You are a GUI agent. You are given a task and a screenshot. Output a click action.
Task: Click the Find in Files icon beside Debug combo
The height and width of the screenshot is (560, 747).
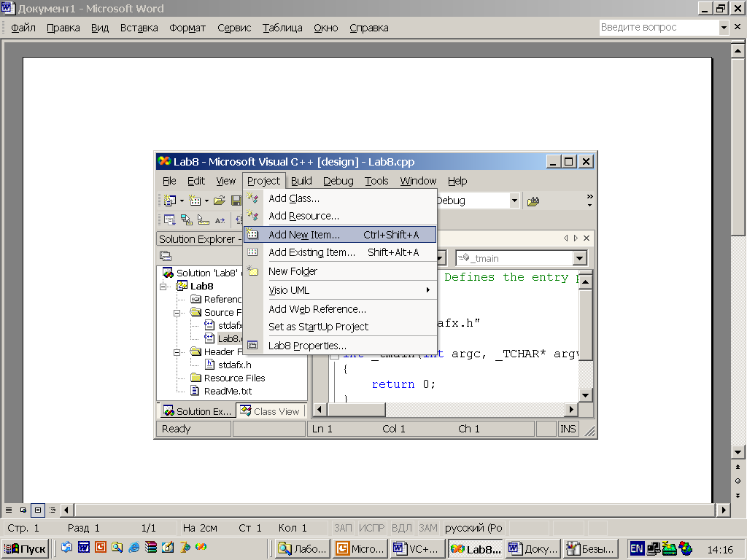(533, 201)
